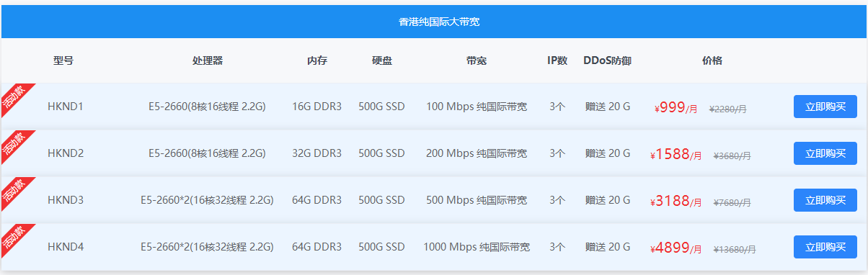Screen dimensions: 868x275
Task: Click the 处理器 column header
Action: (x=208, y=60)
